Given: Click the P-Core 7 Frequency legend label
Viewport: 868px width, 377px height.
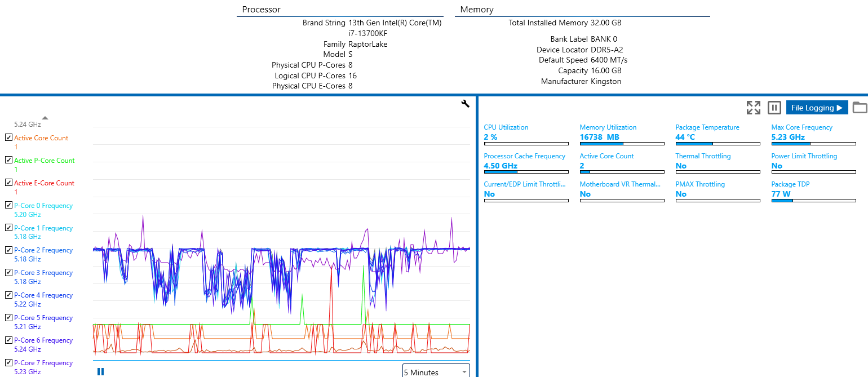Looking at the screenshot, I should [43, 363].
